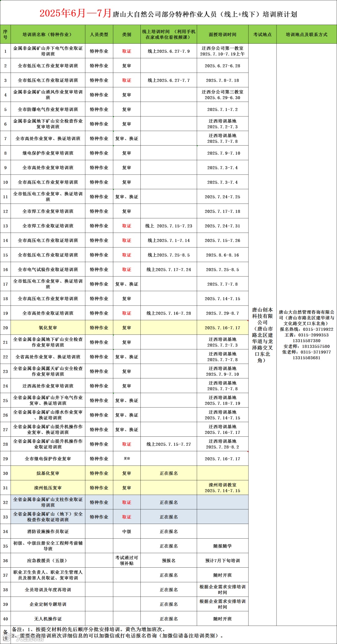The height and width of the screenshot is (644, 337).
Task: Click the '滦州培训教室 2025.7.14-7.15' cell
Action: [222, 488]
